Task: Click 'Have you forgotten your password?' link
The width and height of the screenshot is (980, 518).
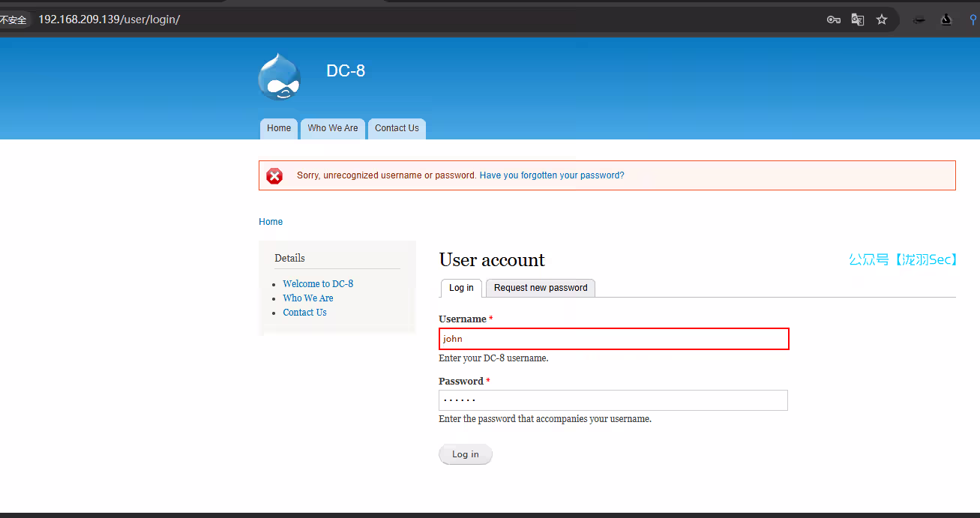Action: tap(552, 175)
